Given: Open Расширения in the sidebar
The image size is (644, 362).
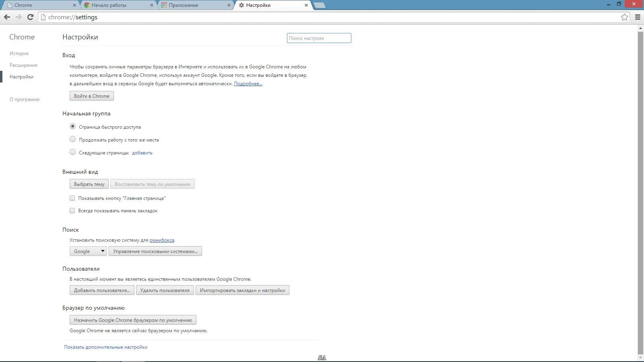Looking at the screenshot, I should (23, 65).
